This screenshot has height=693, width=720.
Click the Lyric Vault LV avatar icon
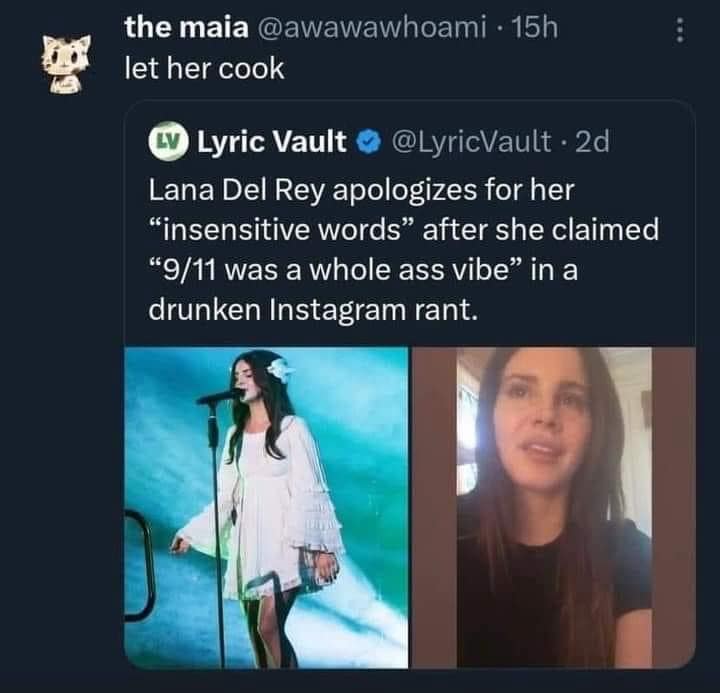pyautogui.click(x=167, y=143)
